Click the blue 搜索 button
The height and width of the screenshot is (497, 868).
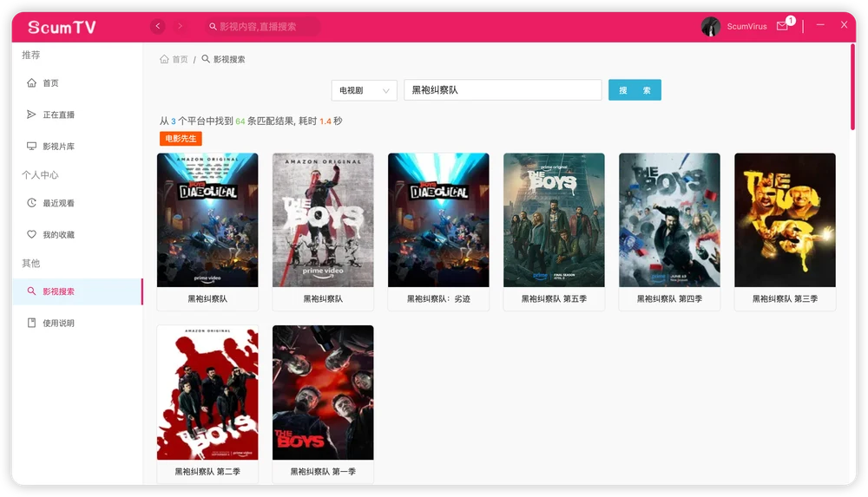tap(635, 90)
